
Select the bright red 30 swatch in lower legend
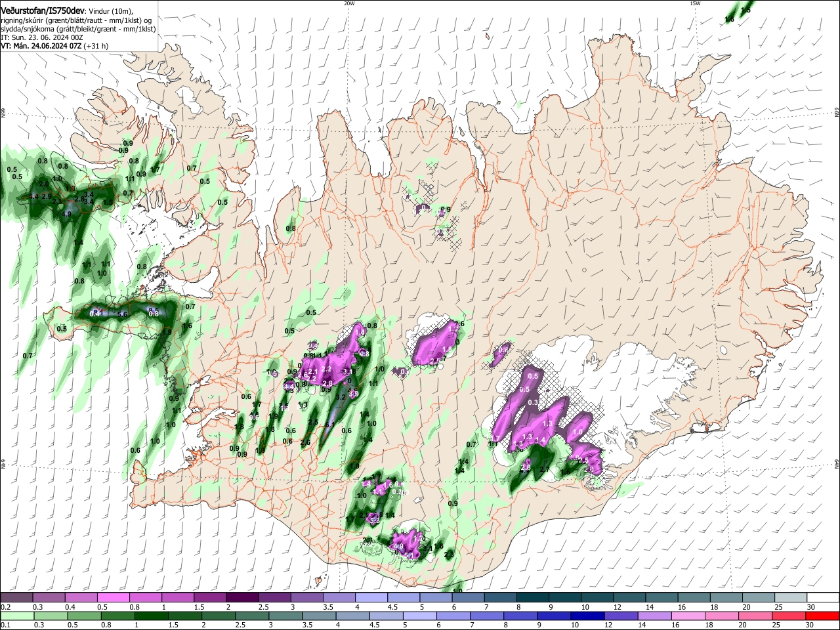pyautogui.click(x=822, y=616)
